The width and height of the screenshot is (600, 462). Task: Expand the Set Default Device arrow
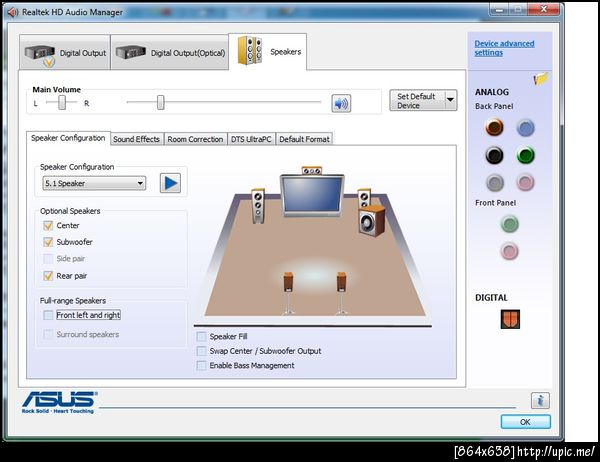point(451,100)
